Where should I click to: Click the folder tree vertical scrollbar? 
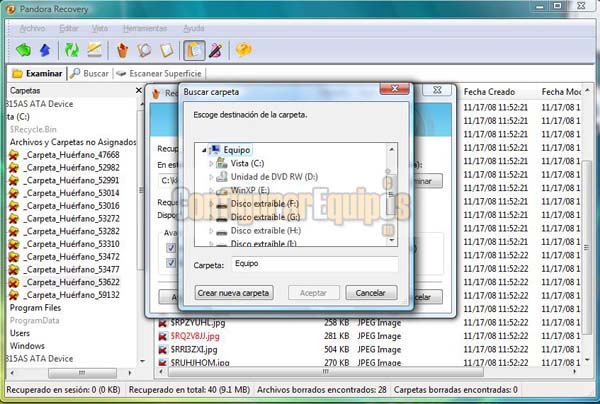pyautogui.click(x=391, y=195)
